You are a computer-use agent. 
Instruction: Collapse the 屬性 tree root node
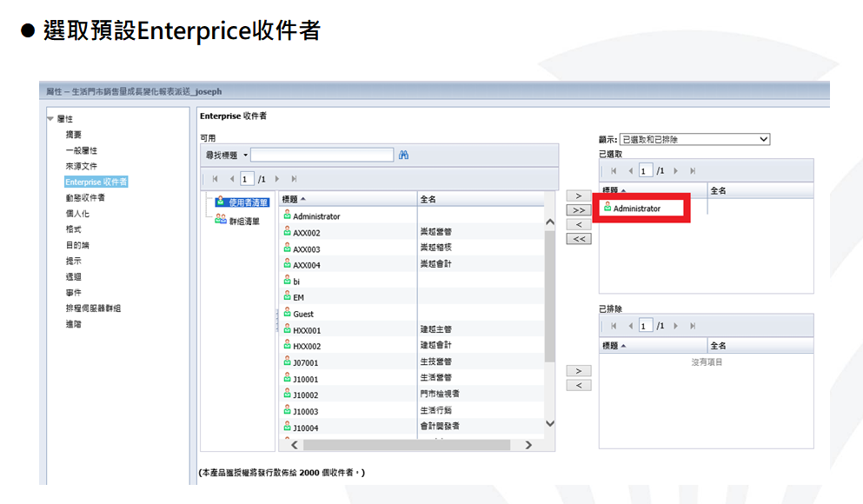[x=50, y=119]
